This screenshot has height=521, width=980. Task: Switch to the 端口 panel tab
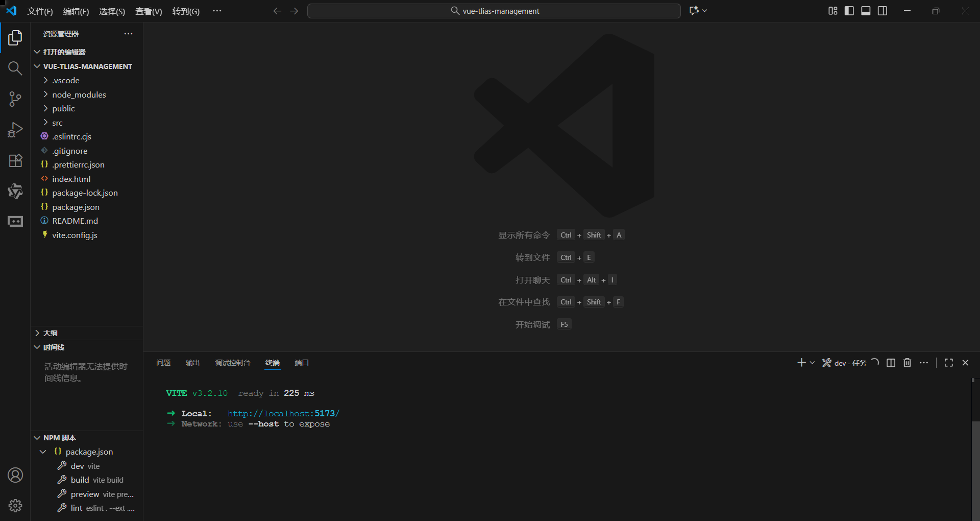[302, 363]
